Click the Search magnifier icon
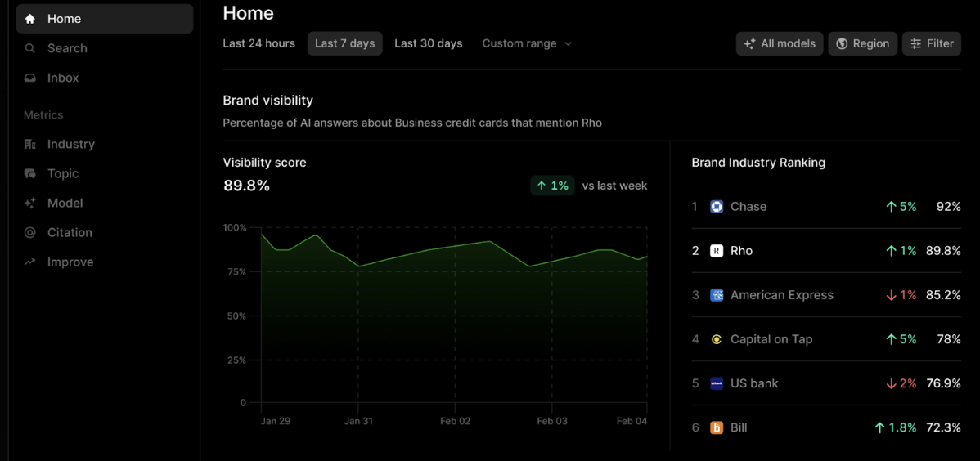 pyautogui.click(x=30, y=48)
